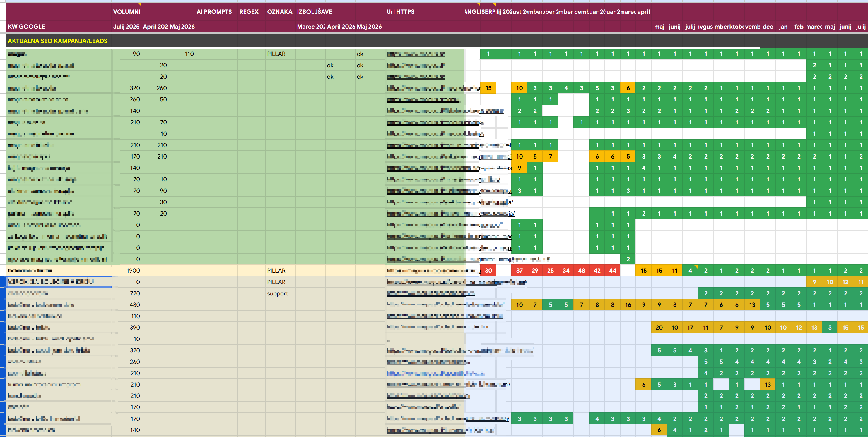Select the dec month header cell
The width and height of the screenshot is (868, 437).
[768, 26]
